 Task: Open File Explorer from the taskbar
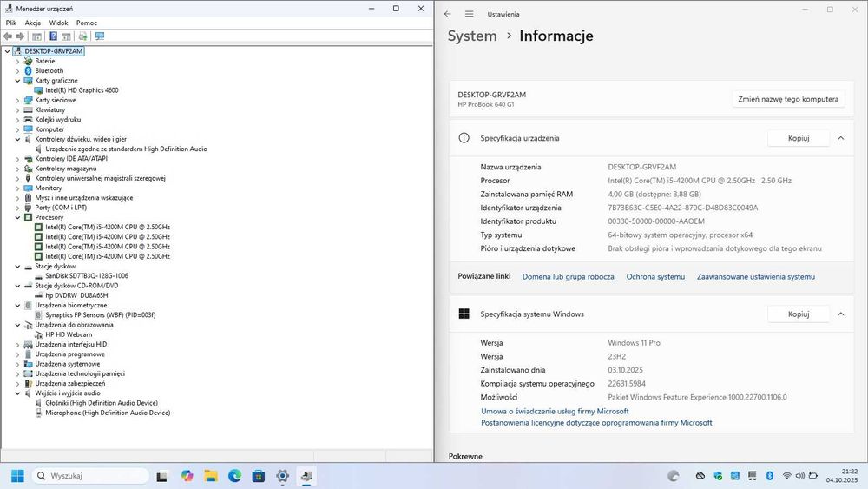[211, 476]
